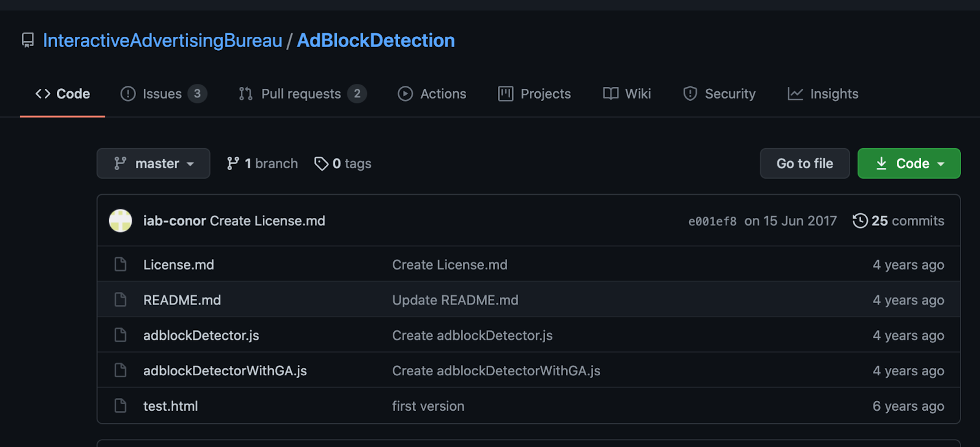Expand the master branch dropdown
The height and width of the screenshot is (447, 980).
153,163
